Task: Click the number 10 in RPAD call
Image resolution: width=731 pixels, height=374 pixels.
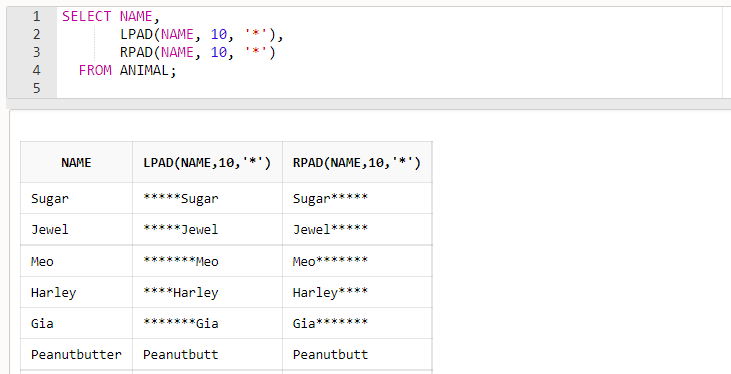Action: coord(219,52)
